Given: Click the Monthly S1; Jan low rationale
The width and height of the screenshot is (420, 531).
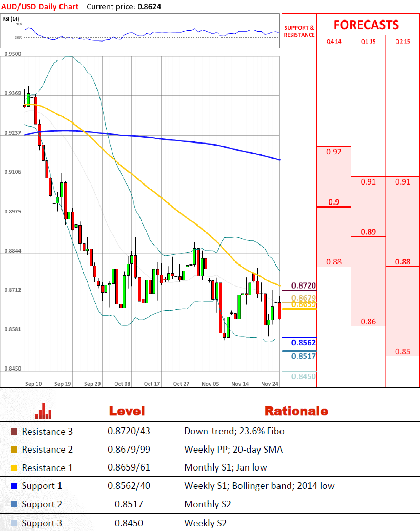Looking at the screenshot, I should [226, 467].
